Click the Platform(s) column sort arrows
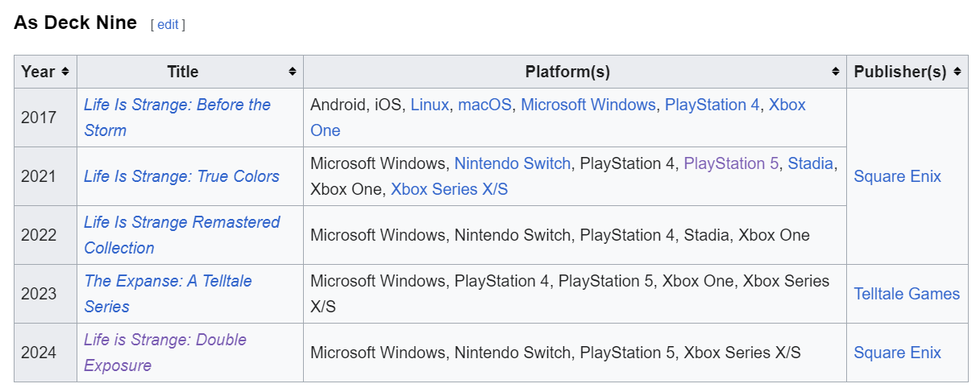Image resolution: width=980 pixels, height=392 pixels. pos(835,72)
